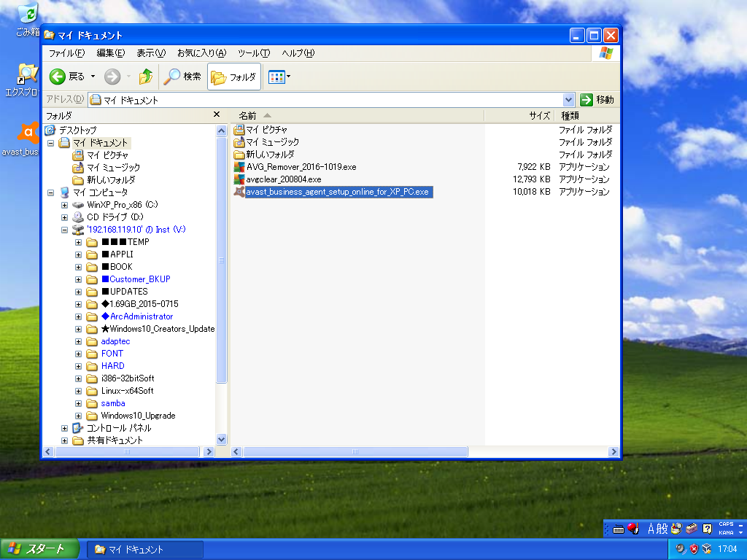
Task: Select Linux-x64Soft folder in tree
Action: click(x=120, y=391)
